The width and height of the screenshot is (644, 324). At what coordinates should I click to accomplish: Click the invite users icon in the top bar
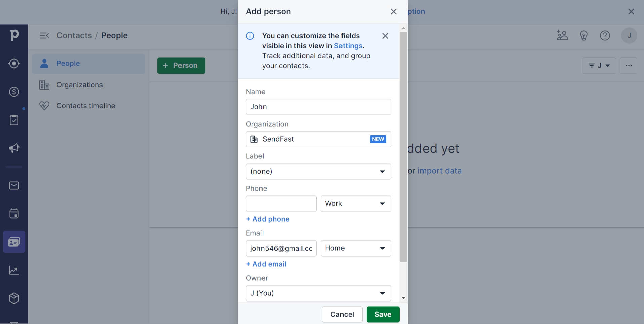562,35
